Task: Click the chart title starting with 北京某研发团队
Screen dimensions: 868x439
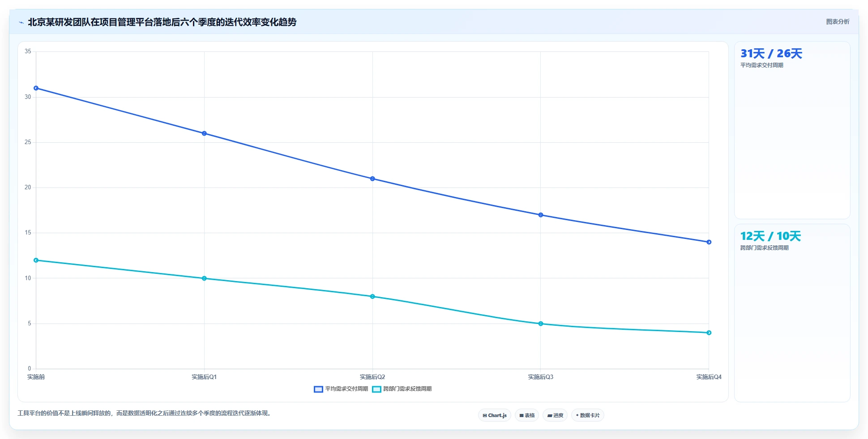Action: (162, 22)
